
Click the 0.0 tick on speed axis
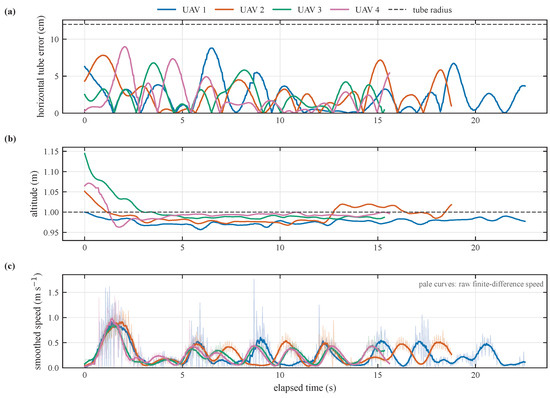(54, 368)
